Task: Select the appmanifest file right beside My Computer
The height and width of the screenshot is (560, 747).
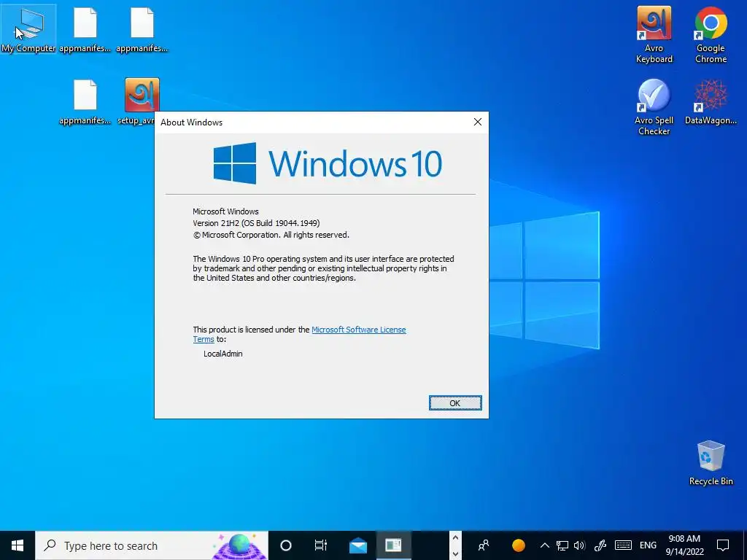Action: (85, 29)
